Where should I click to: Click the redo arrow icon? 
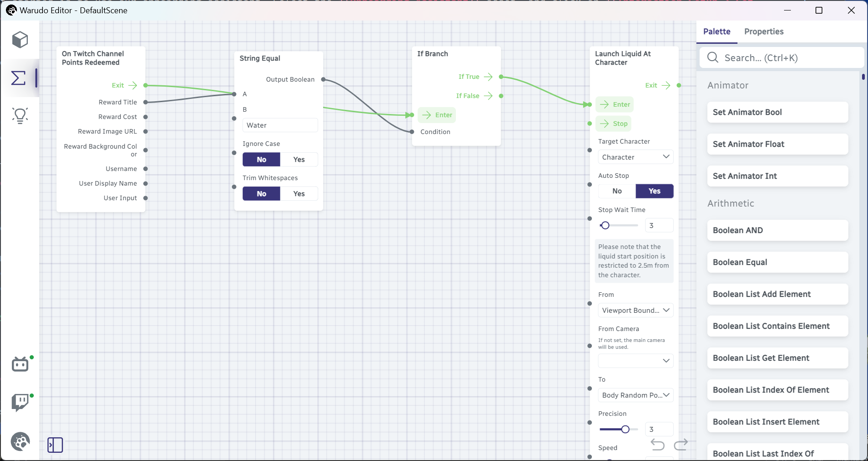(x=681, y=444)
